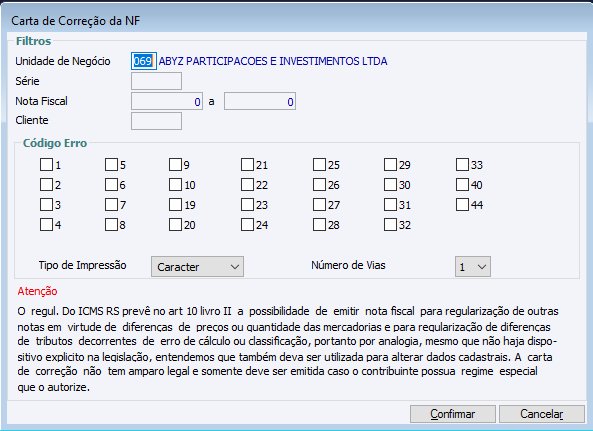Check error code 31 checkbox
Image resolution: width=593 pixels, height=431 pixels.
pos(390,205)
